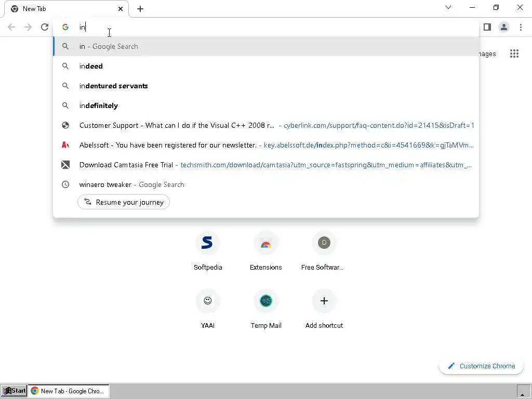Viewport: 532px width, 399px height.
Task: Open the YAAI shortcut
Action: point(208,310)
